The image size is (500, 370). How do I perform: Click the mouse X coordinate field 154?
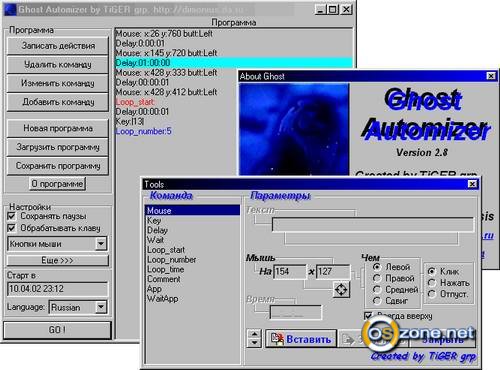(289, 272)
